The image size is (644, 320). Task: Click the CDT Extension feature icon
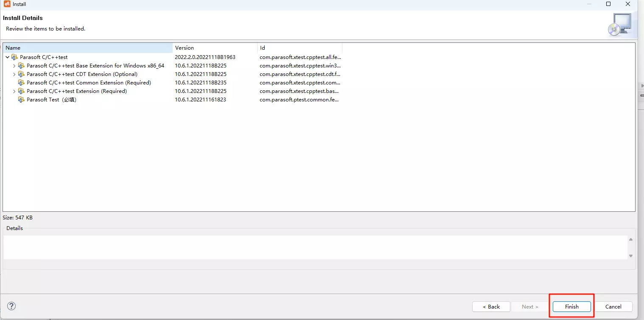click(x=21, y=74)
